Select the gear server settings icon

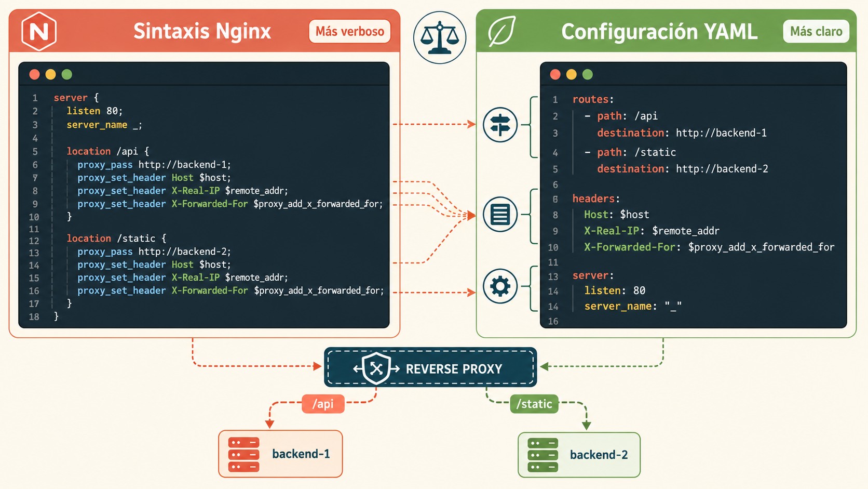pyautogui.click(x=500, y=286)
